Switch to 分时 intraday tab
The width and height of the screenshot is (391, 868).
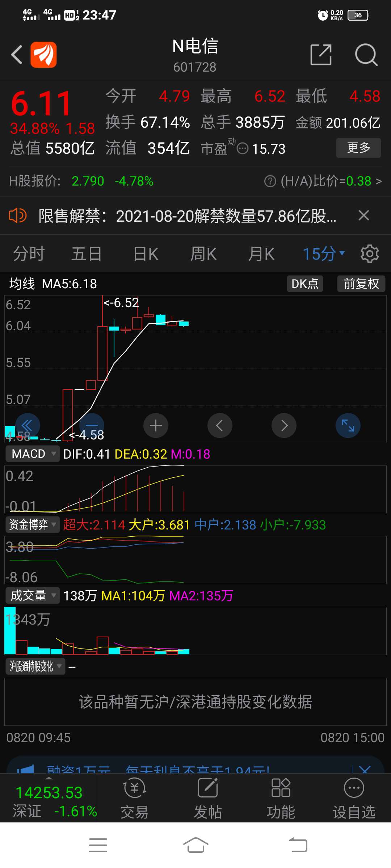[29, 254]
